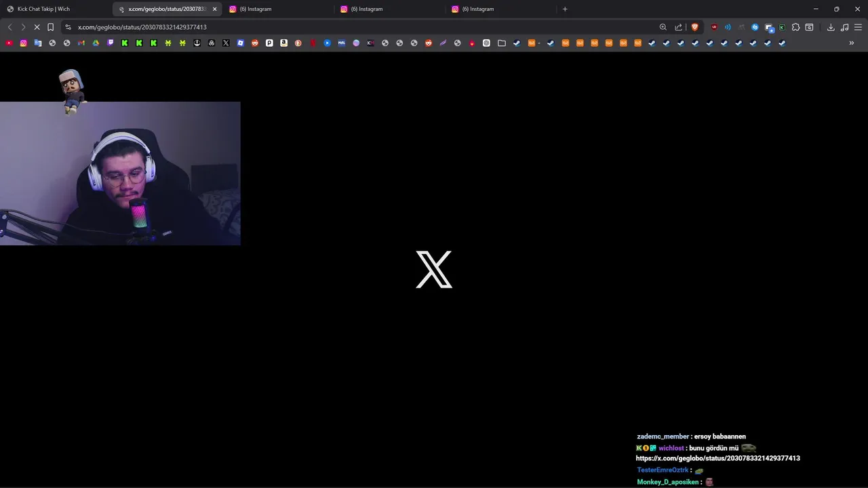Open the Google Translate bookmark
868x488 pixels.
click(38, 43)
